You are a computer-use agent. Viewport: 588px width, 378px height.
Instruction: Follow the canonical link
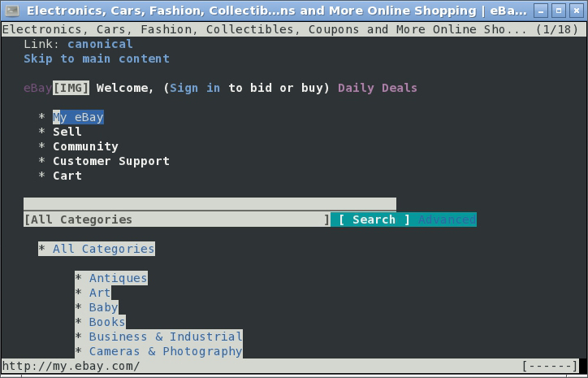click(100, 44)
